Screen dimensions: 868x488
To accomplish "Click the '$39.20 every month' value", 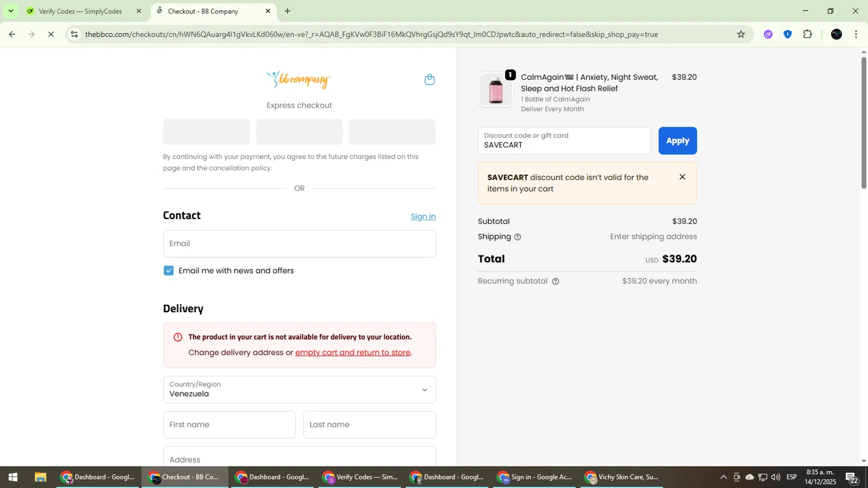I will [x=659, y=281].
